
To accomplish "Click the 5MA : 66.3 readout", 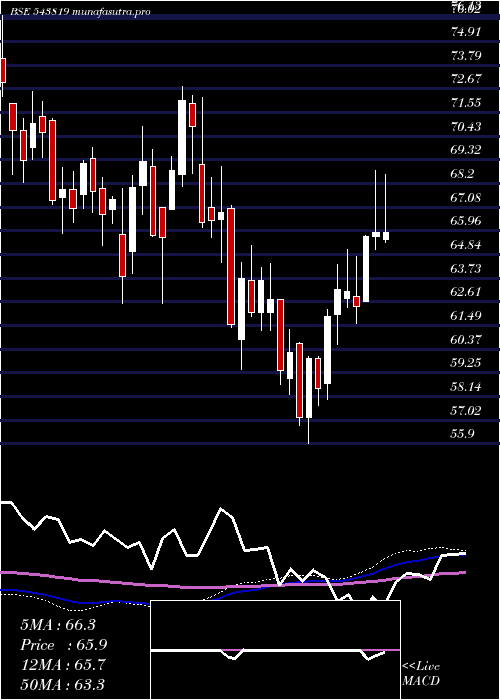I will [x=58, y=625].
